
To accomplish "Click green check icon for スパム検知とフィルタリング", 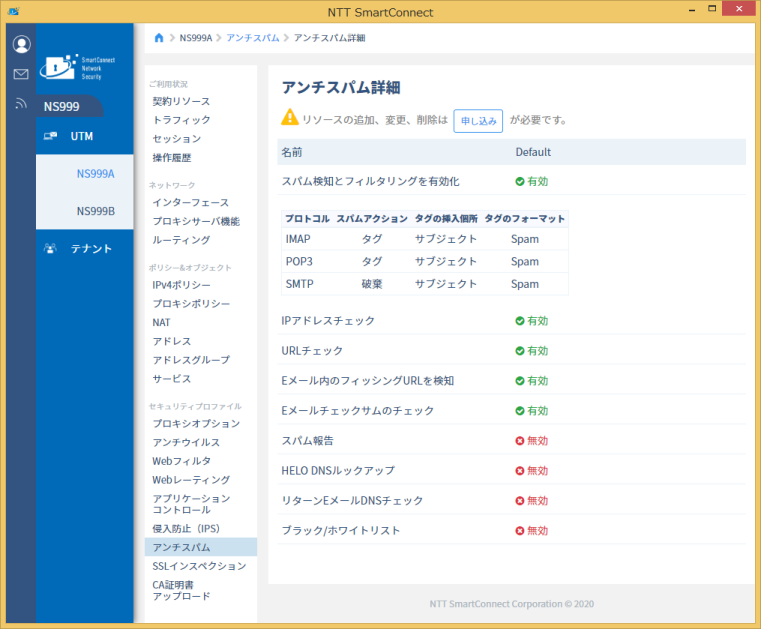I will click(519, 182).
